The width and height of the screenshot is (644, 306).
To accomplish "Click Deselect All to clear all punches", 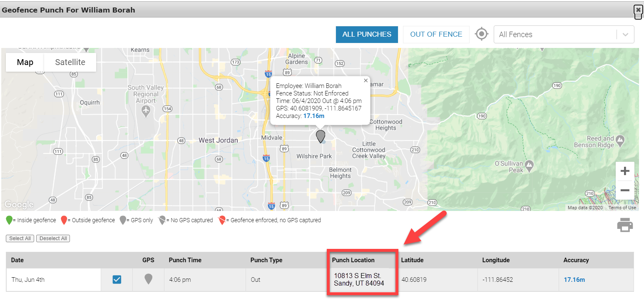I will click(53, 238).
